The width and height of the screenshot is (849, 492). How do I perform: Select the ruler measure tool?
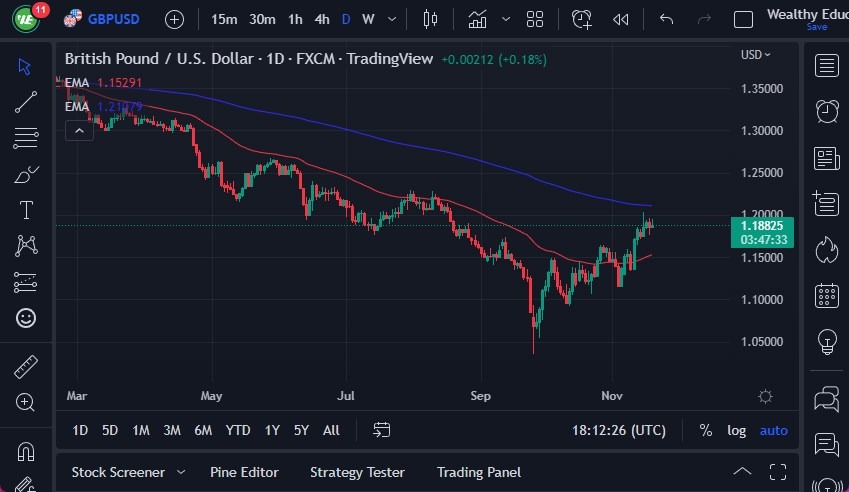click(x=26, y=366)
